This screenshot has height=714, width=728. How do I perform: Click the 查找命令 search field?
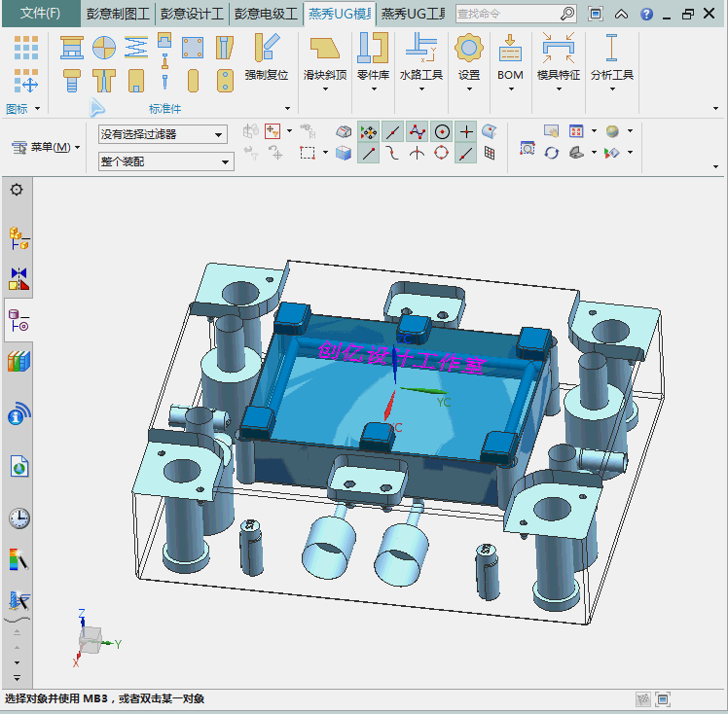(x=507, y=14)
